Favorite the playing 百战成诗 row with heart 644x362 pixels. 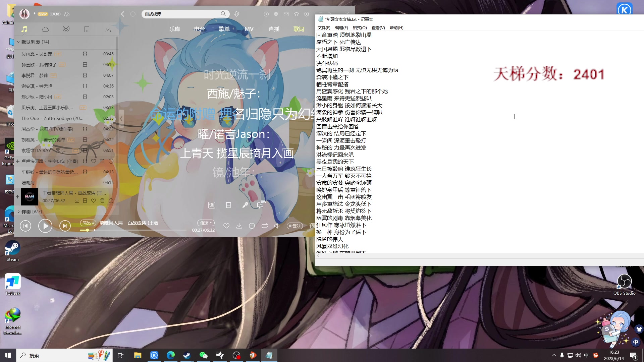point(94,201)
